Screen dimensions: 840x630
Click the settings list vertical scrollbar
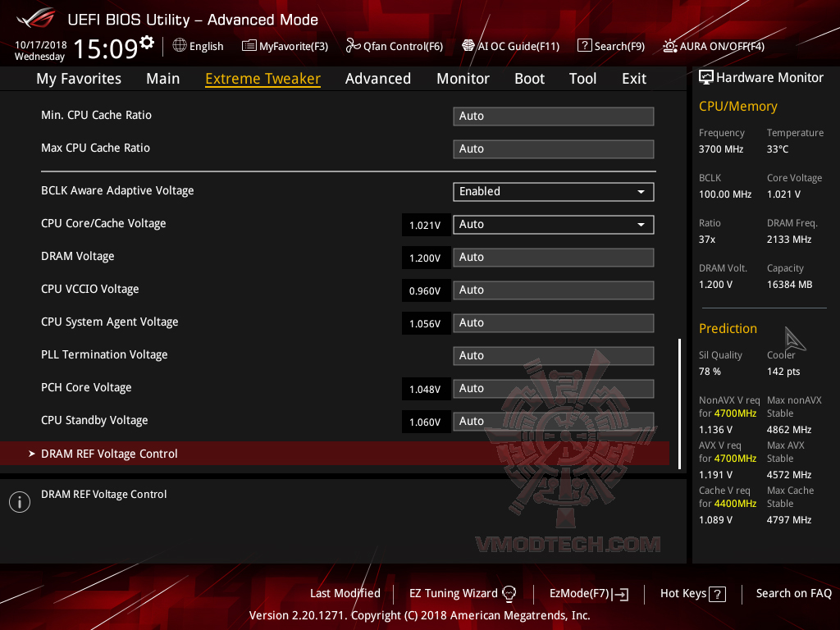click(x=680, y=404)
